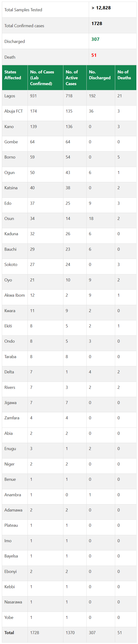Click the 1370 total active cases cell
The image size is (138, 644).
point(70,633)
